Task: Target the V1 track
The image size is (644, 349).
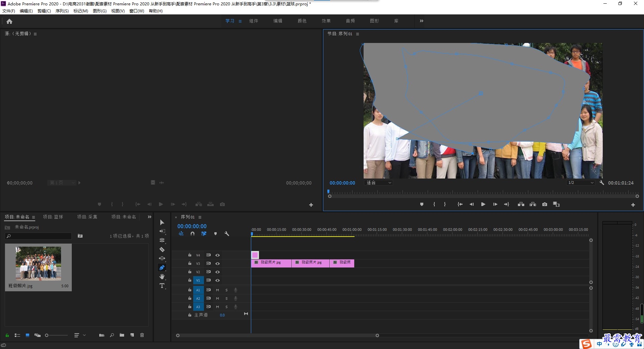Action: 198,280
